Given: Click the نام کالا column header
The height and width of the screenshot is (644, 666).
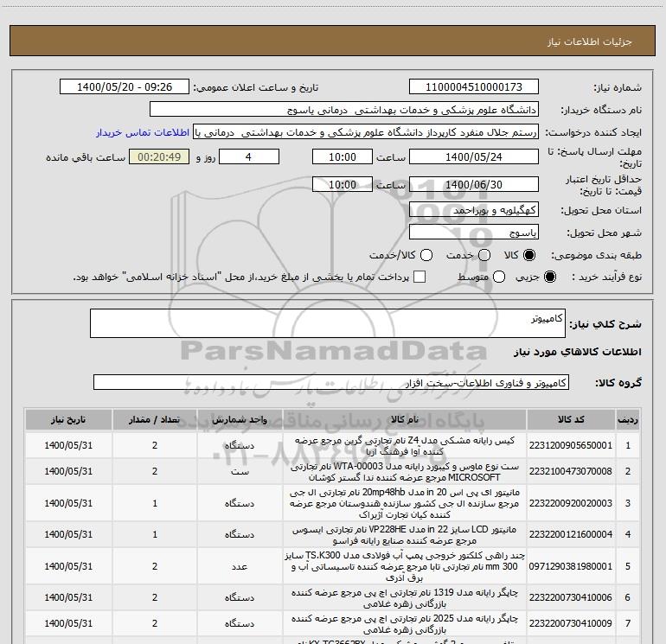Looking at the screenshot, I should coord(405,419).
